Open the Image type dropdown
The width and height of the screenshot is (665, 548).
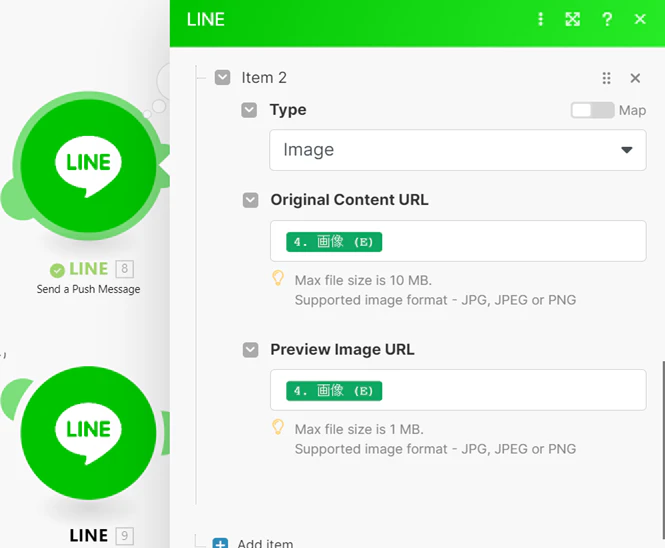point(458,150)
